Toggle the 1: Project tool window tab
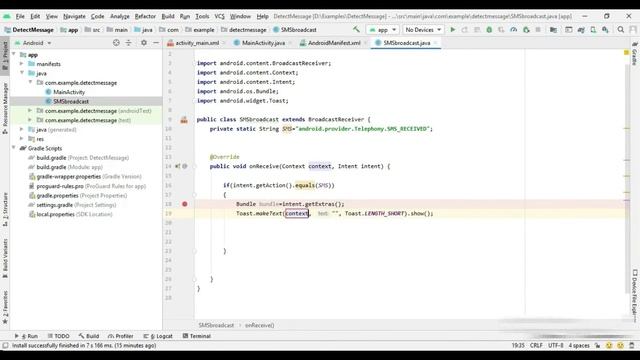This screenshot has width=640, height=360. tap(5, 56)
